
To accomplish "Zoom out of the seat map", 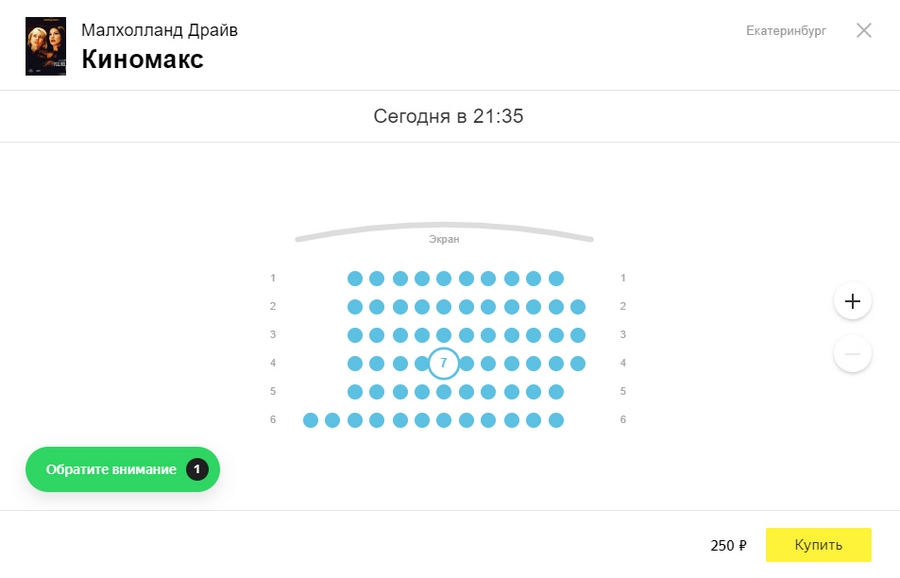I will coord(852,354).
